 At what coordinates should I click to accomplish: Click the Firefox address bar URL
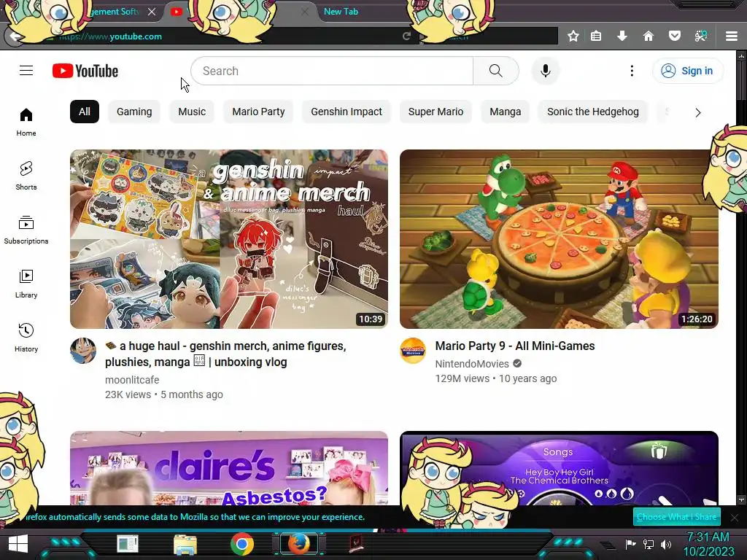pos(111,36)
